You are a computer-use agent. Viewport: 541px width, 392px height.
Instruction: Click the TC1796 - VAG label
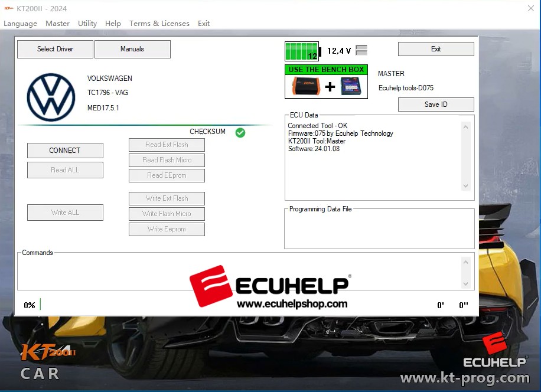pos(107,93)
